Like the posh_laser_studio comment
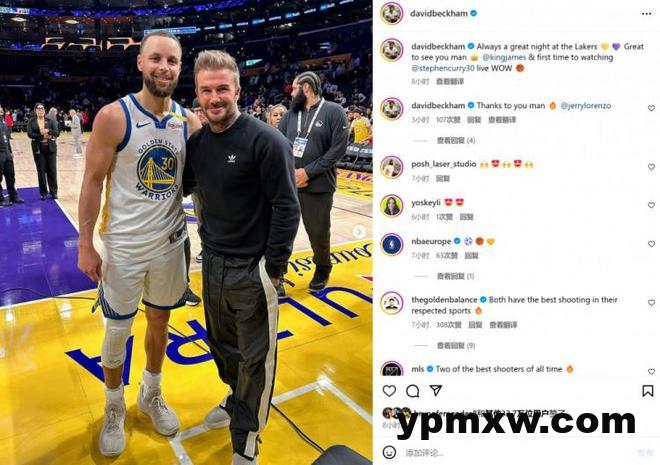 (651, 167)
